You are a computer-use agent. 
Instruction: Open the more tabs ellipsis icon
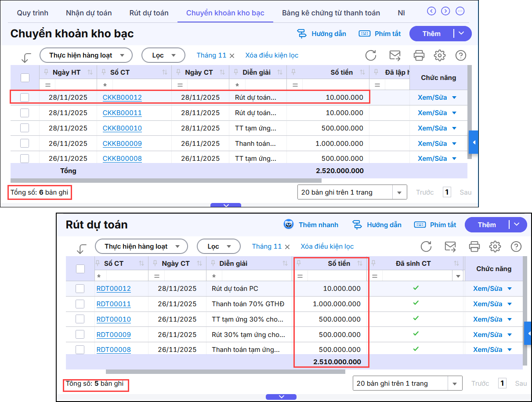tap(460, 11)
